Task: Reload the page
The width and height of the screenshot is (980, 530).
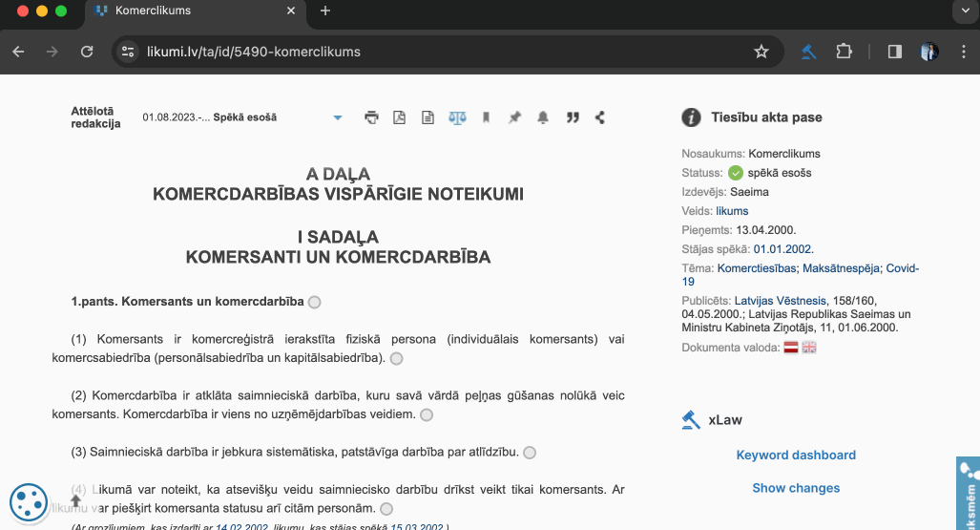Action: pyautogui.click(x=87, y=52)
